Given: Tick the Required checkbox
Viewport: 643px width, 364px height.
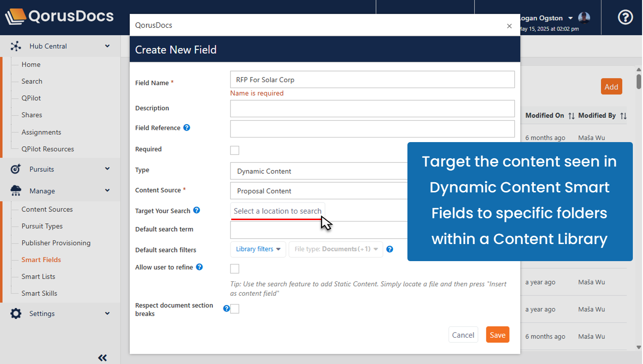Looking at the screenshot, I should (x=235, y=150).
